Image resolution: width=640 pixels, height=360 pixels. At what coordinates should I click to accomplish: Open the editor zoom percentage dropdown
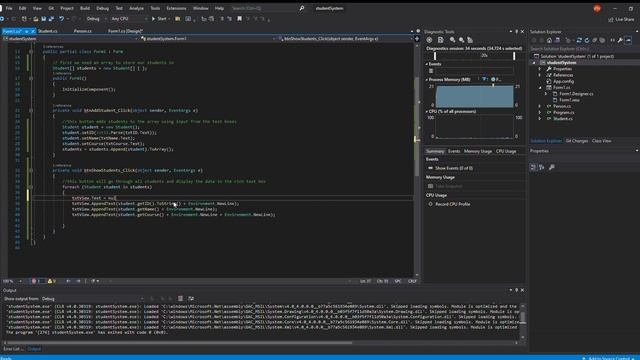tap(12, 281)
